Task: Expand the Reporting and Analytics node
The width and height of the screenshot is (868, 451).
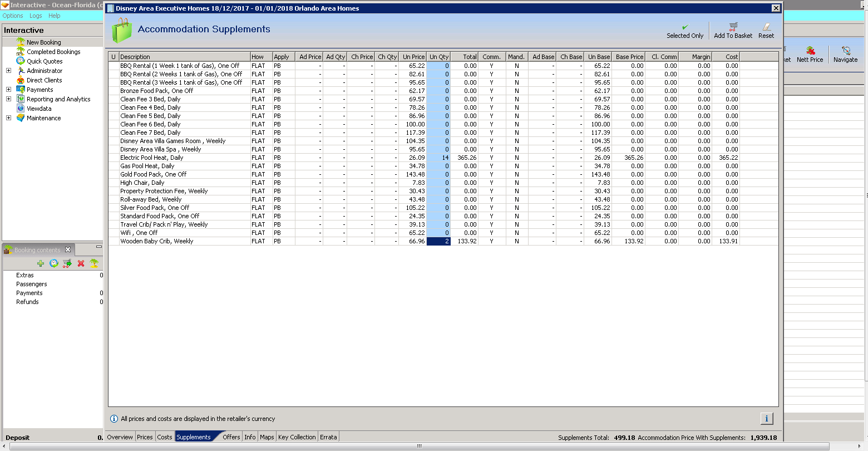Action: [x=8, y=99]
